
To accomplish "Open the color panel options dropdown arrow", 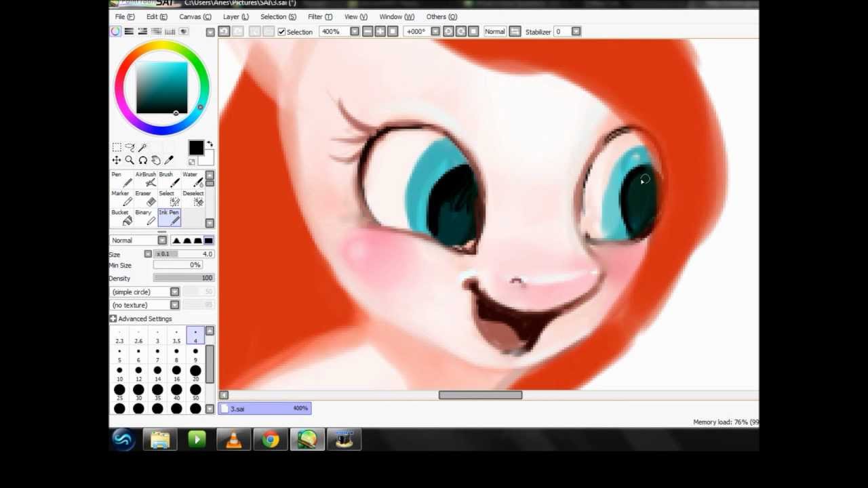I will coord(210,32).
